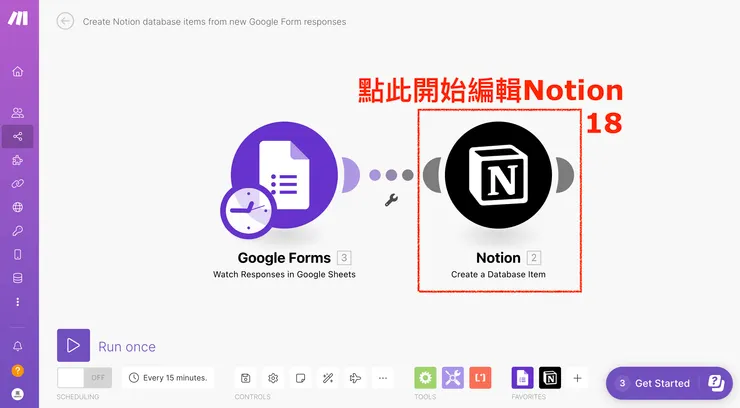This screenshot has width=740, height=408.
Task: Open the purple Tools wrench icon
Action: [x=453, y=378]
